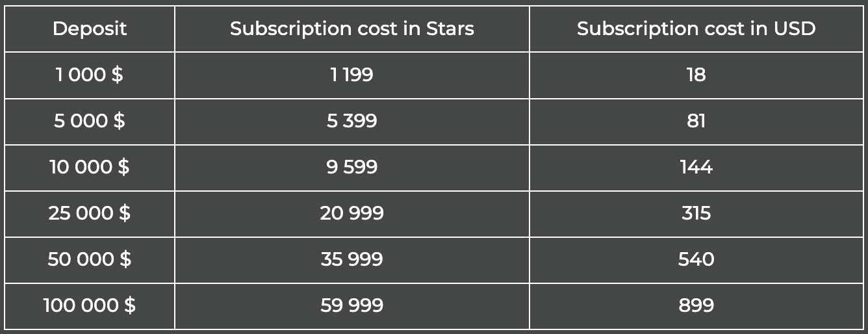Select the 10 000 $ deposit cell
The height and width of the screenshot is (334, 868).
click(90, 168)
